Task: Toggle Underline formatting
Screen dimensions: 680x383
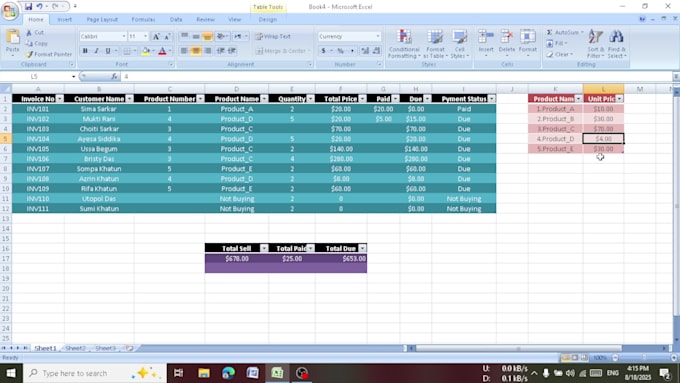Action: 108,51
